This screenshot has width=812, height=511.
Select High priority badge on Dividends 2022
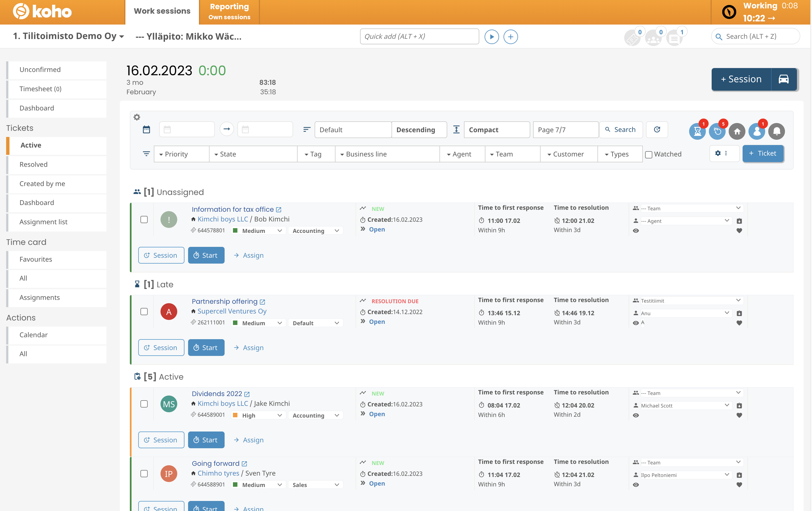[x=256, y=415]
